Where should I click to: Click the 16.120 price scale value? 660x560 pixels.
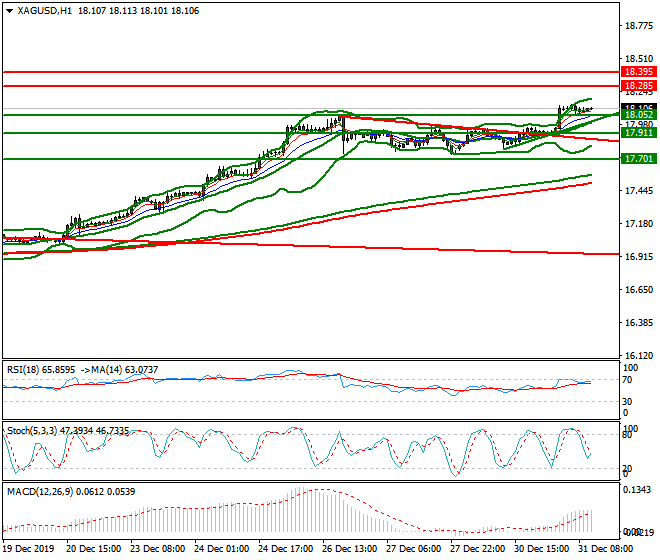tap(639, 356)
